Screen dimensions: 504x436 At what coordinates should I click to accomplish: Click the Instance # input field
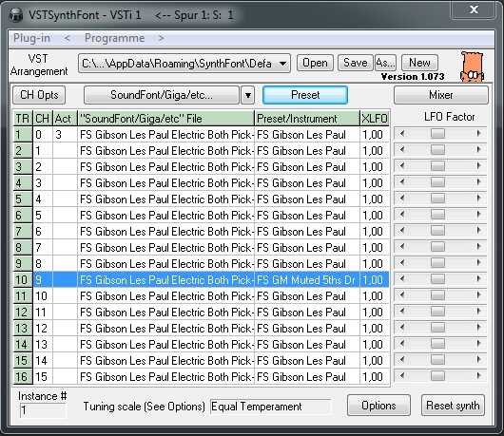[x=43, y=410]
